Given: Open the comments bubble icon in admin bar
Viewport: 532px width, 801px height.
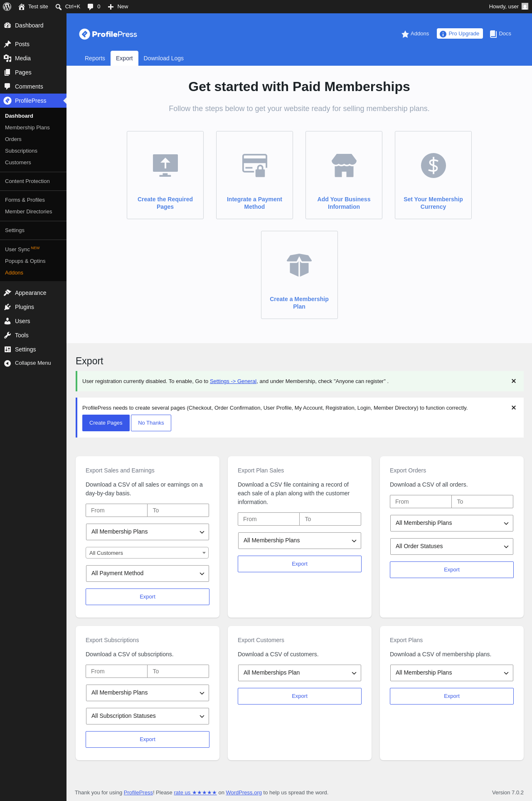Looking at the screenshot, I should tap(91, 7).
